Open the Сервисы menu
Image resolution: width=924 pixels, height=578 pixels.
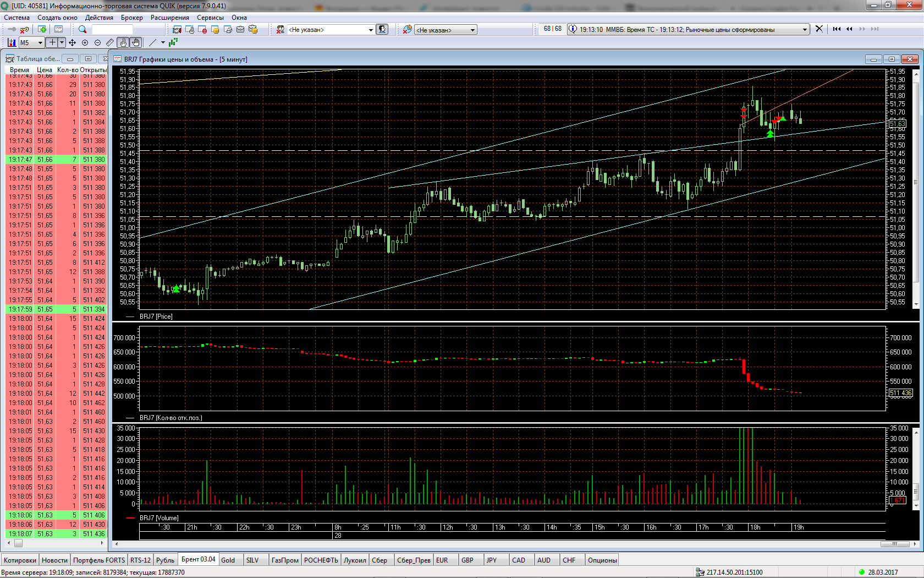coord(210,18)
